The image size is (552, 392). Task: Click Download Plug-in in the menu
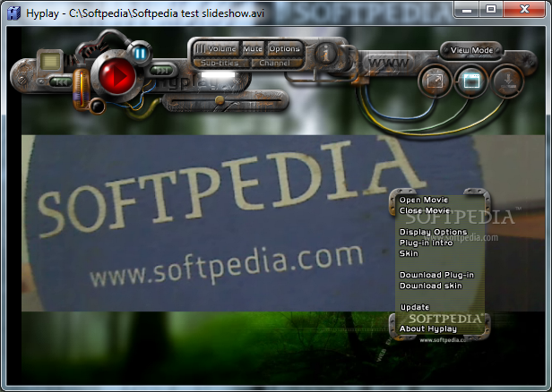pyautogui.click(x=436, y=275)
